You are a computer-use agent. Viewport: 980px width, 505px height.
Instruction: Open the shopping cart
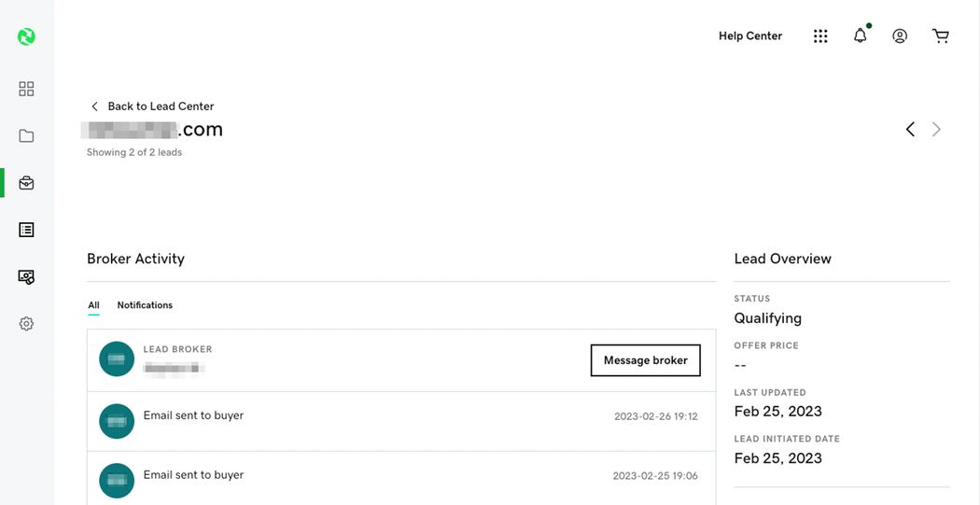pyautogui.click(x=941, y=36)
